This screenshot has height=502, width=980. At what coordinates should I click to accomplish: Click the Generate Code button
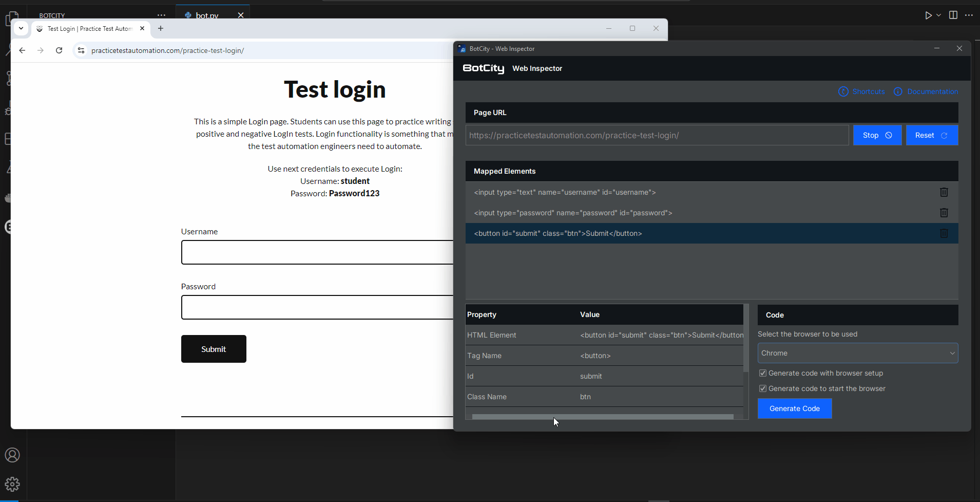pos(795,408)
